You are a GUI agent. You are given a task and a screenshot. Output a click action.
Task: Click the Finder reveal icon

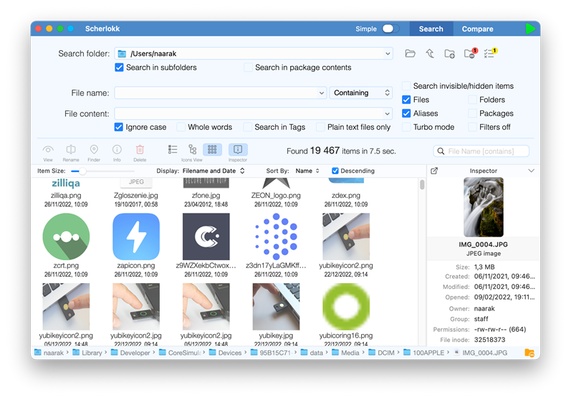pyautogui.click(x=94, y=149)
